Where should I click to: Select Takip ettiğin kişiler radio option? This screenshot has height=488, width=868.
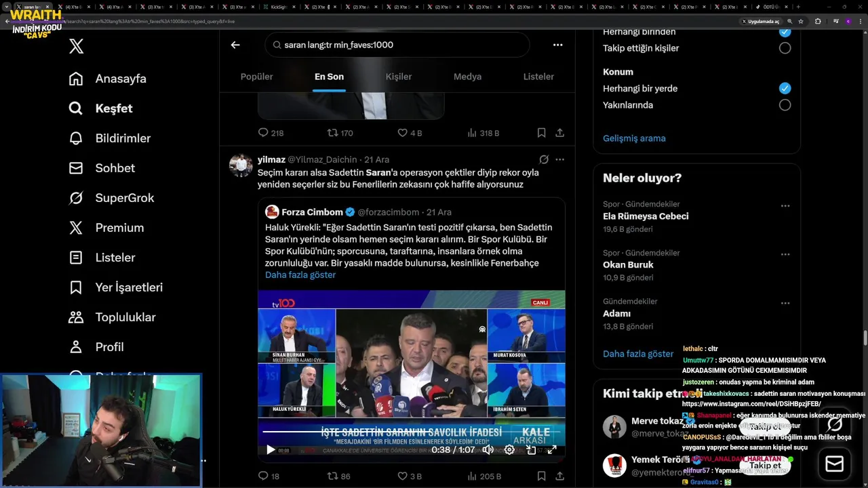click(785, 48)
